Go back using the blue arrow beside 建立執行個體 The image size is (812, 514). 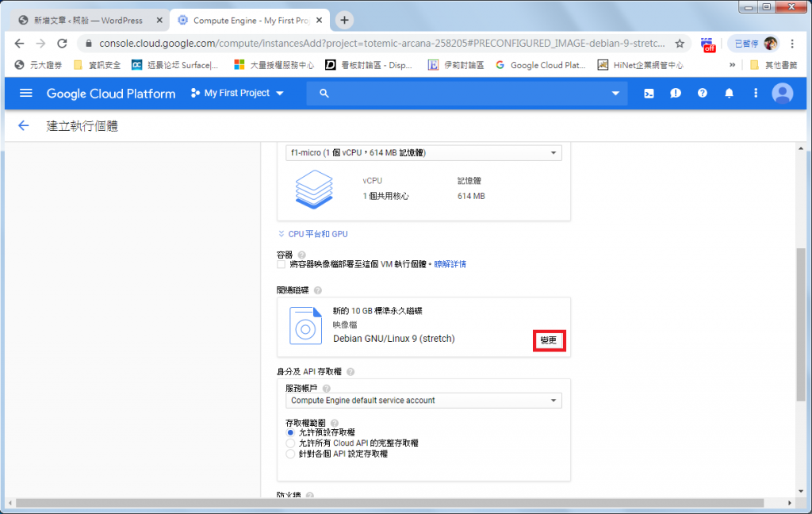point(23,125)
